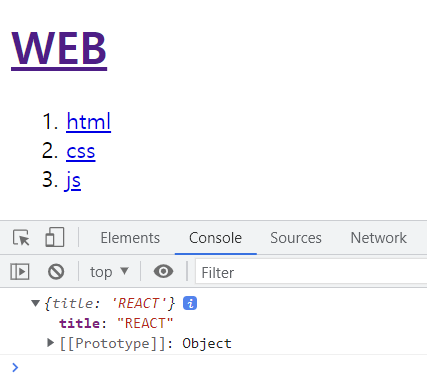This screenshot has height=391, width=427.
Task: Click the title property value "REACT"
Action: 145,323
